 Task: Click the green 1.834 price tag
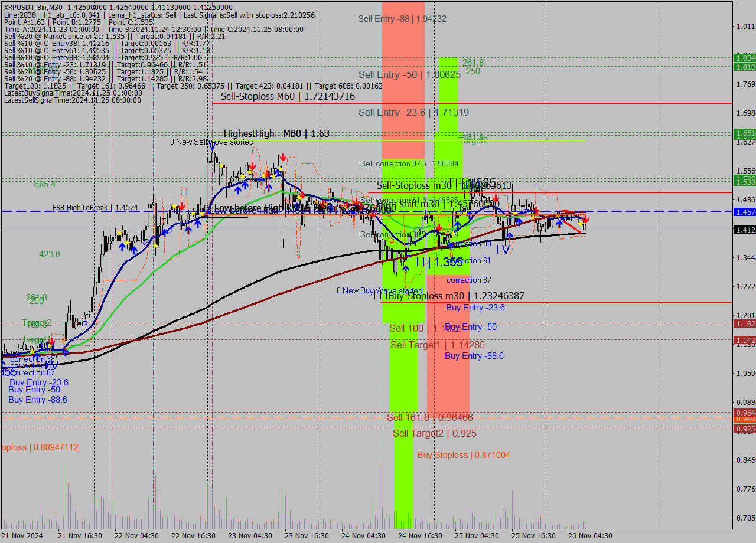click(x=745, y=58)
